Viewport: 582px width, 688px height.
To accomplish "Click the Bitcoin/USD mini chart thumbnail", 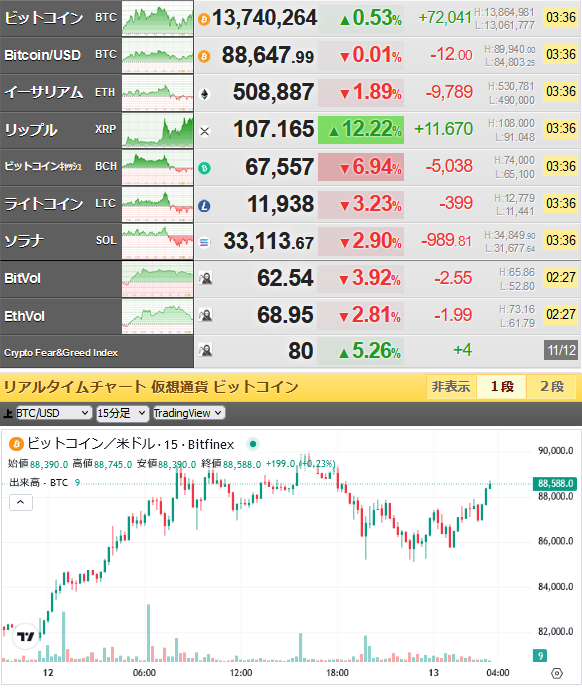I will pyautogui.click(x=158, y=55).
